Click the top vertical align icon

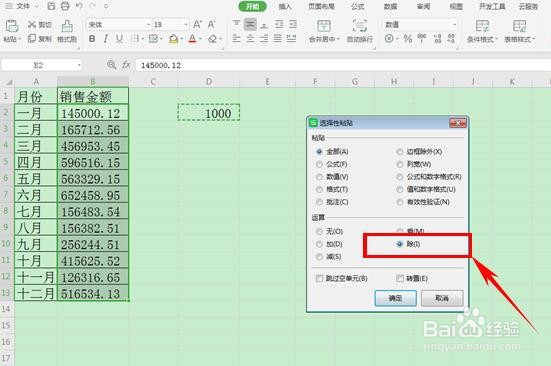click(236, 24)
